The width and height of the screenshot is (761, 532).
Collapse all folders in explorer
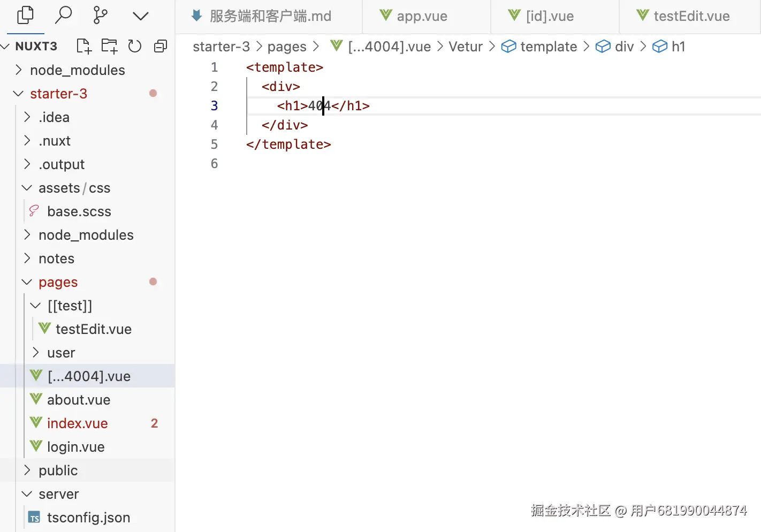161,47
